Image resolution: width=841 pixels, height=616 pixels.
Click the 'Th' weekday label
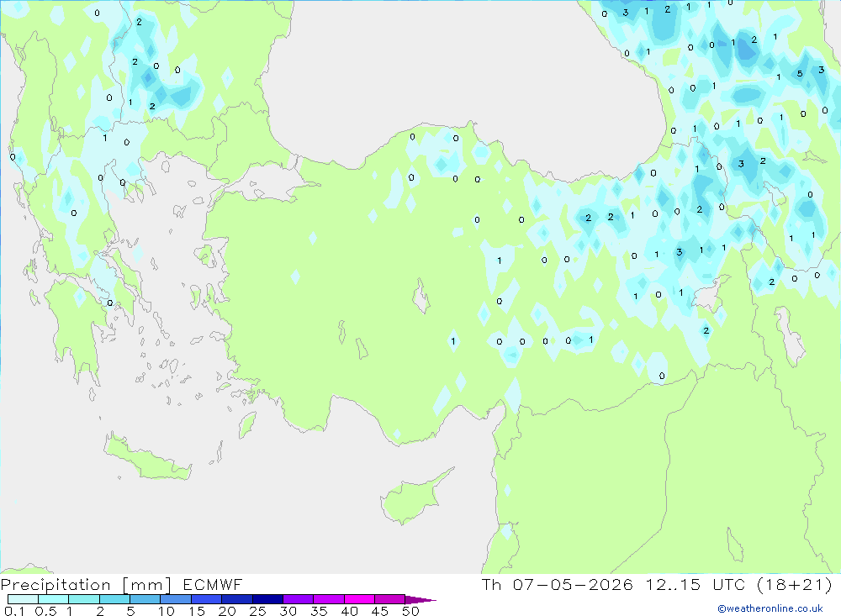[491, 585]
